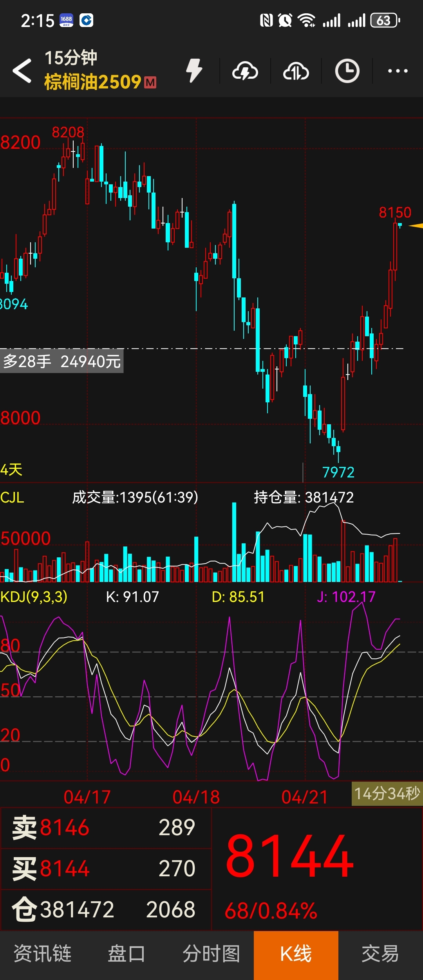Tap the 棕榈油2509 contract name
The width and height of the screenshot is (423, 980).
[x=92, y=82]
